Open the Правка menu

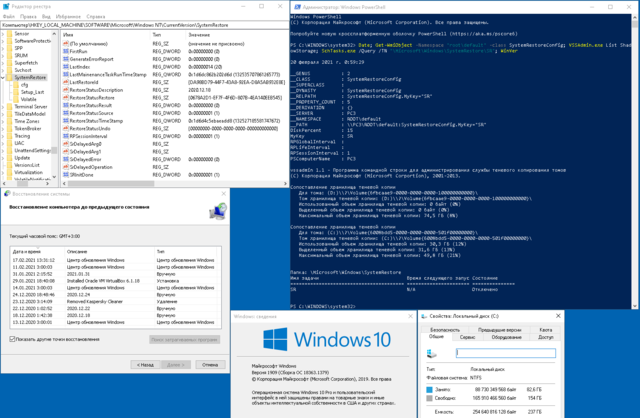[x=28, y=17]
